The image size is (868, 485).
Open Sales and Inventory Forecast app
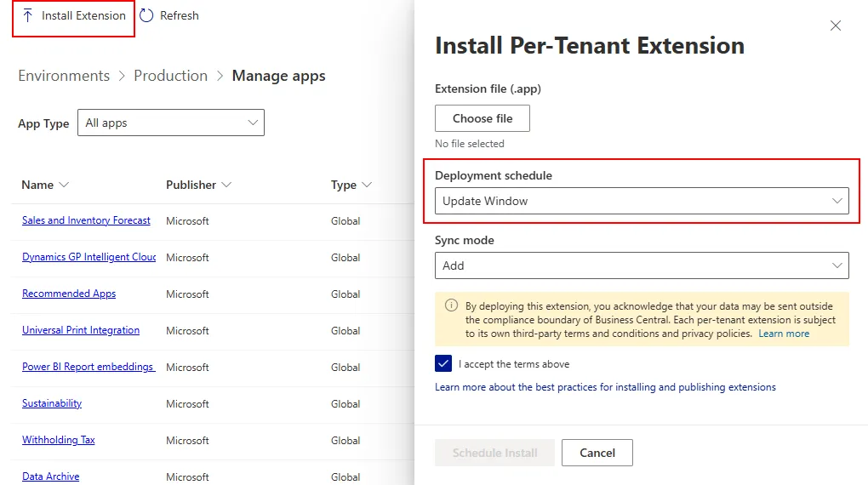point(86,220)
